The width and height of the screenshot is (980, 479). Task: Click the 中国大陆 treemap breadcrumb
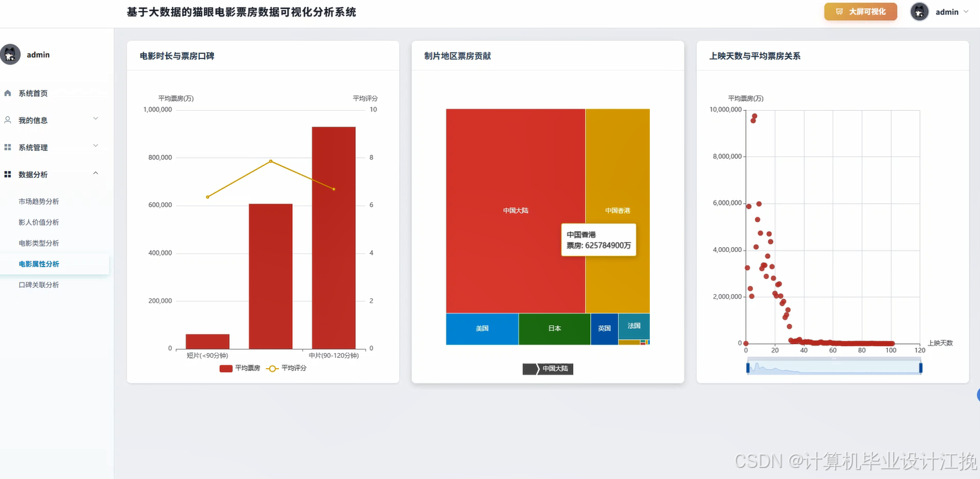(555, 369)
